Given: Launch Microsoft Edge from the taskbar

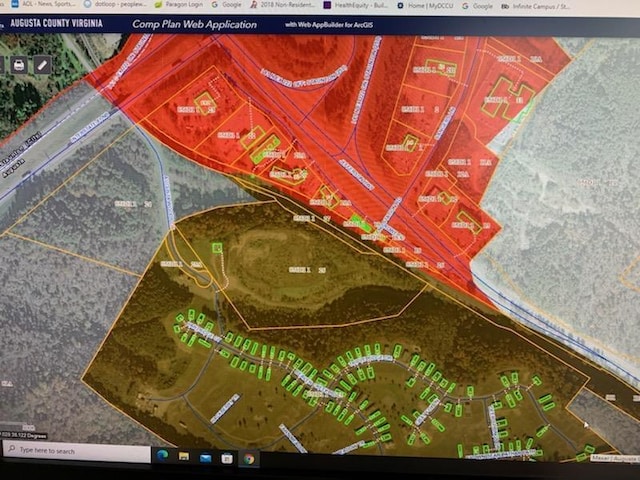Looking at the screenshot, I should 163,456.
